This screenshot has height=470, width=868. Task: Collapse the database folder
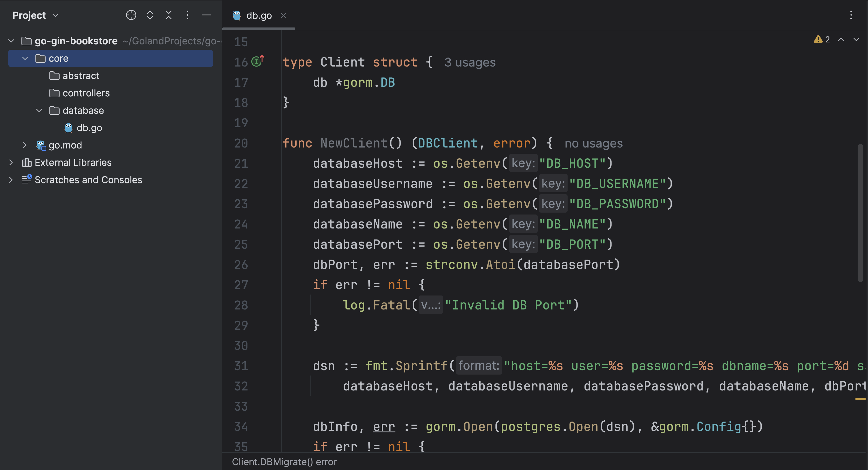point(39,110)
